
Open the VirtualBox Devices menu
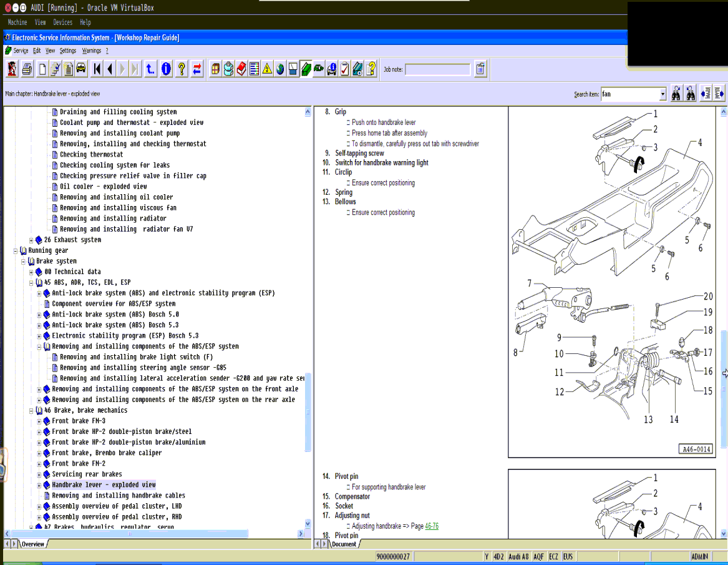point(62,22)
